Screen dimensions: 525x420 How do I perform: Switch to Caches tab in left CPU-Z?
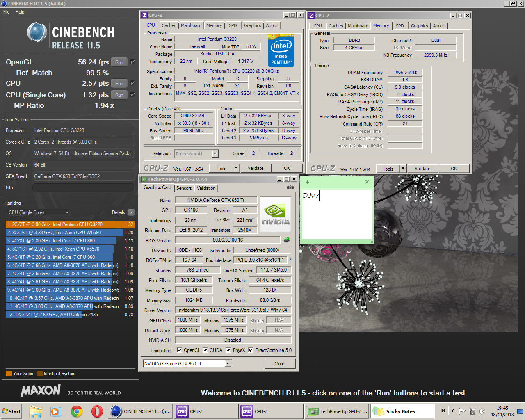coord(169,25)
